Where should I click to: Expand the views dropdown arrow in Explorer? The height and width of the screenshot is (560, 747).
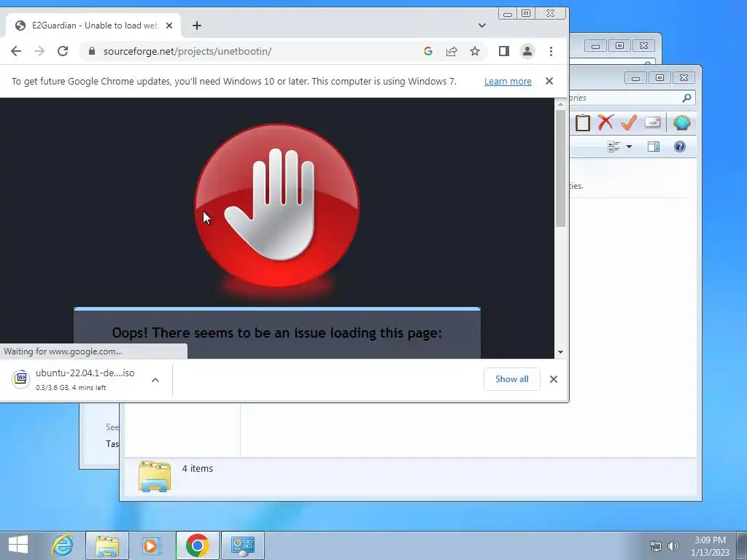click(629, 147)
